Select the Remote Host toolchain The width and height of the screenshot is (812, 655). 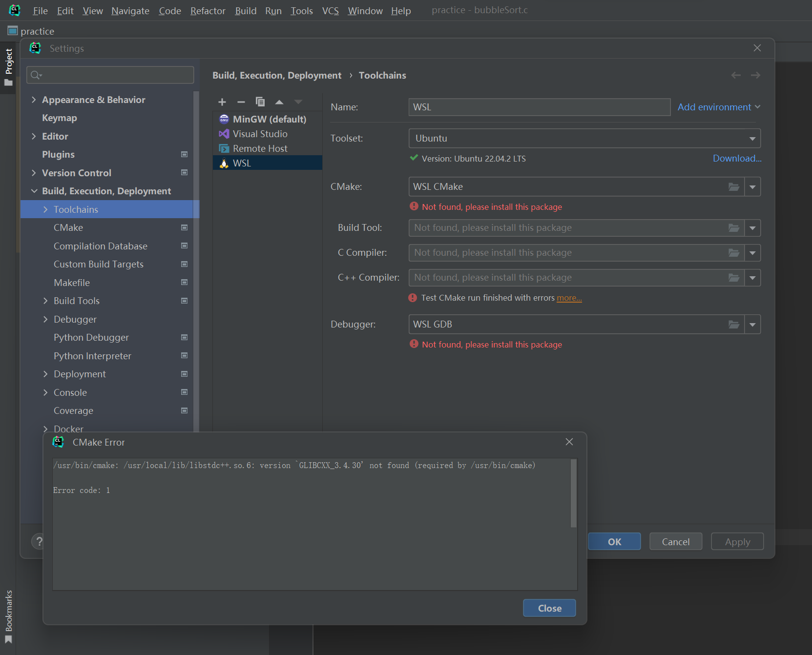click(259, 148)
